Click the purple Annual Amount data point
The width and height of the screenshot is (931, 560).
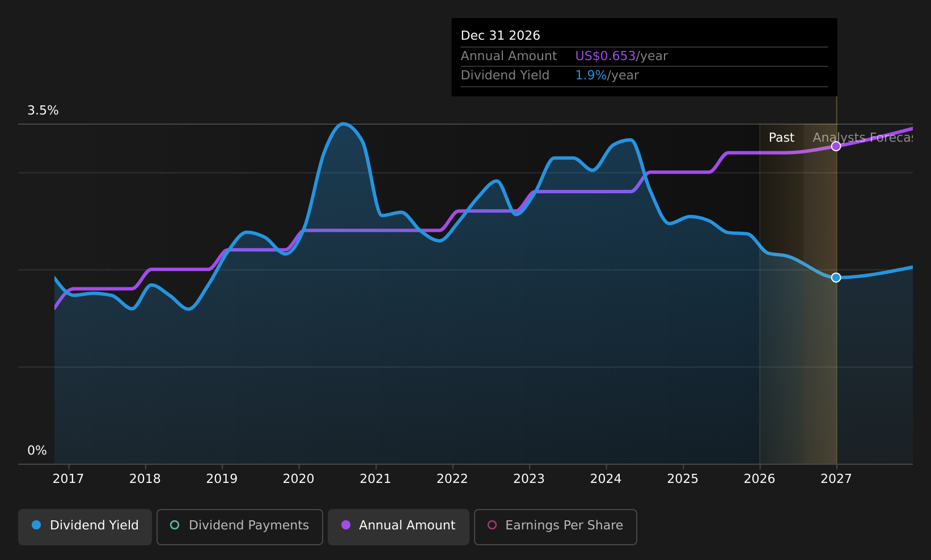tap(836, 146)
